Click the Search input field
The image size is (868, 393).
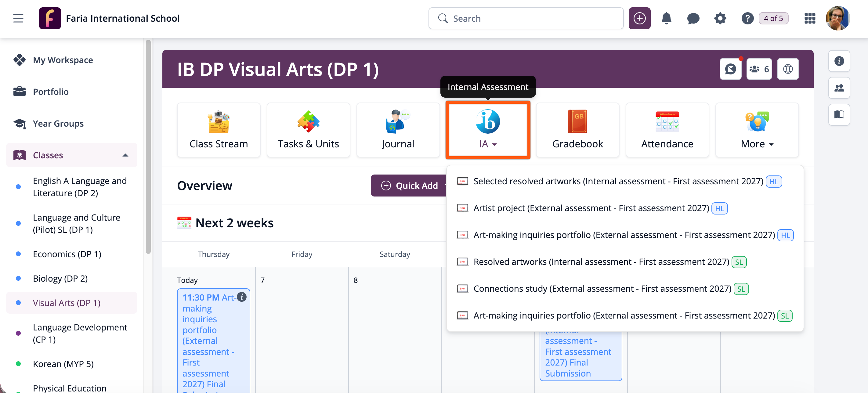click(526, 18)
